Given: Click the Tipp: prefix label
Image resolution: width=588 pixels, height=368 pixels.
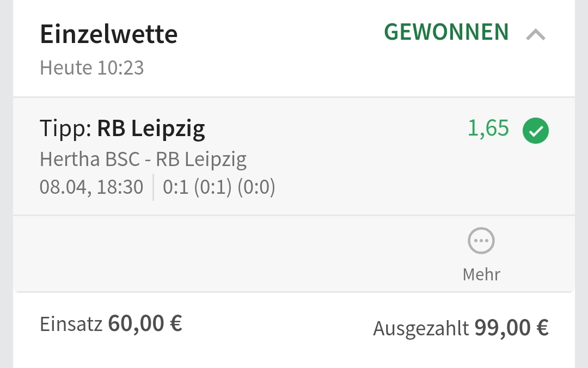Looking at the screenshot, I should pyautogui.click(x=65, y=129).
